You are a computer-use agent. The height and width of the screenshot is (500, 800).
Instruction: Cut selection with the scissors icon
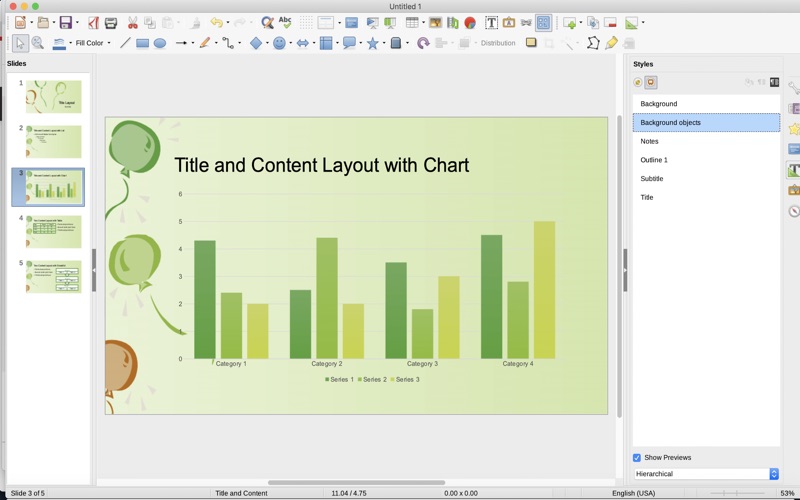[133, 22]
